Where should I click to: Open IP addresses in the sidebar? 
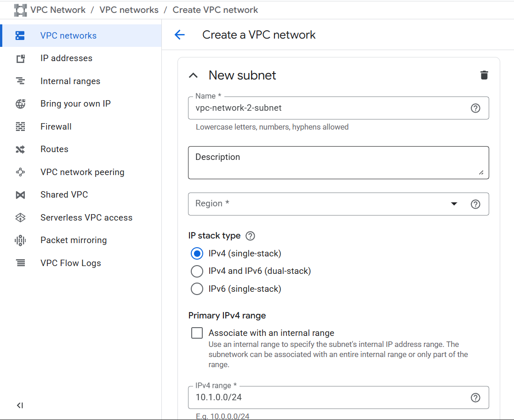(66, 58)
